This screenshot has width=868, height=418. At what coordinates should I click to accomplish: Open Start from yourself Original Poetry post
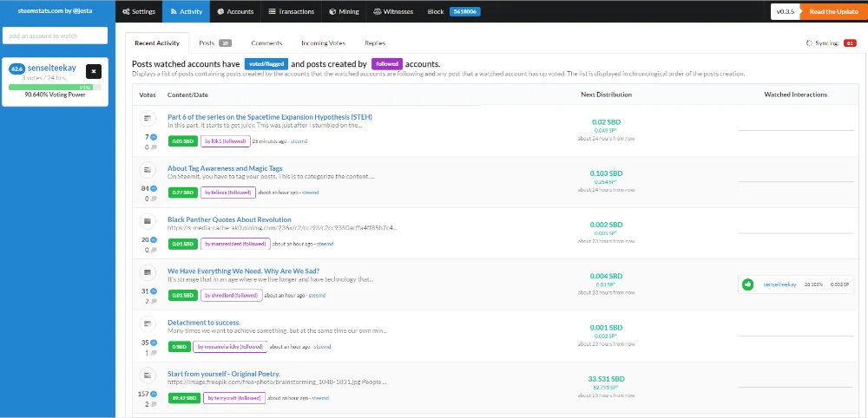(224, 374)
